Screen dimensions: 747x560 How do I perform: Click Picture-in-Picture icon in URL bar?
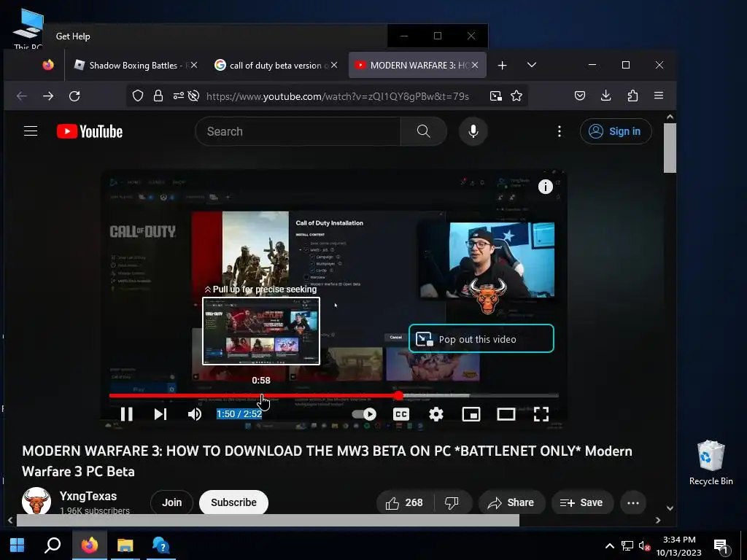click(496, 96)
